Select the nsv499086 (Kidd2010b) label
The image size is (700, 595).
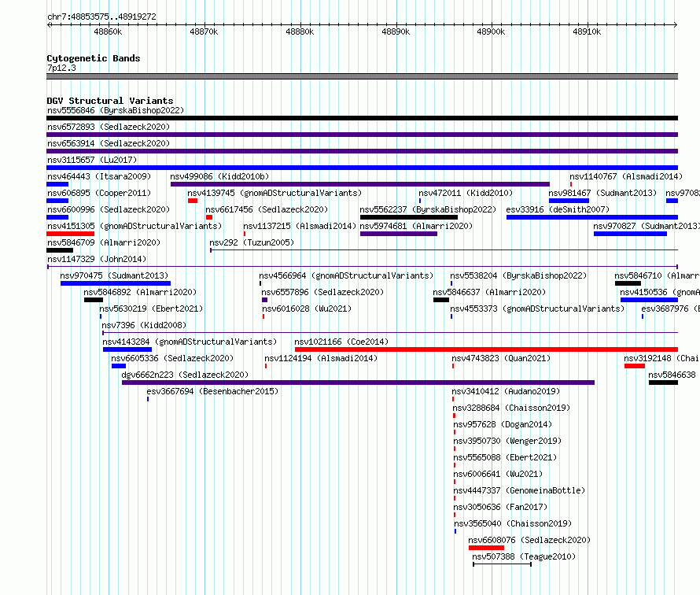coord(219,176)
